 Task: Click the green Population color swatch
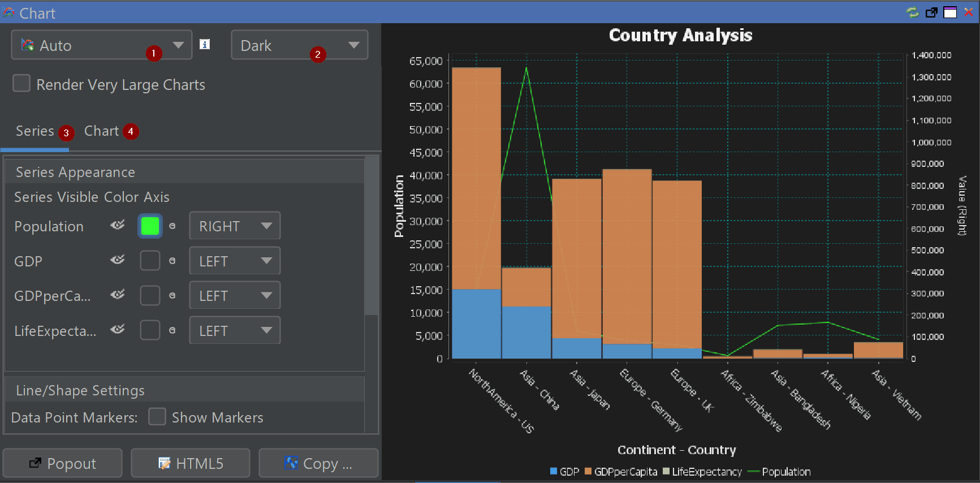pos(150,226)
